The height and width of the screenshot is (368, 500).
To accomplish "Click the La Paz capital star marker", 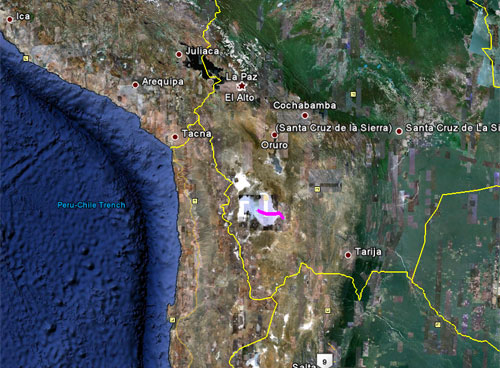I will pyautogui.click(x=241, y=86).
